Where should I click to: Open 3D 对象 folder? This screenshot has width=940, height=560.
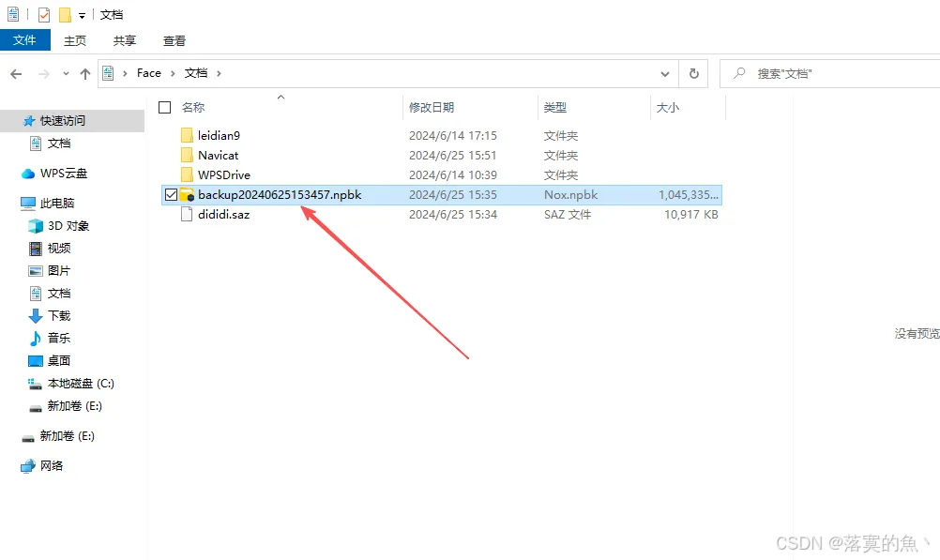[x=68, y=226]
